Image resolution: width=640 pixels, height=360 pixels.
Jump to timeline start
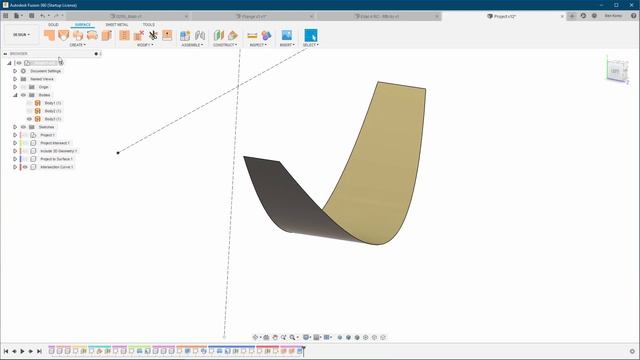point(6,351)
